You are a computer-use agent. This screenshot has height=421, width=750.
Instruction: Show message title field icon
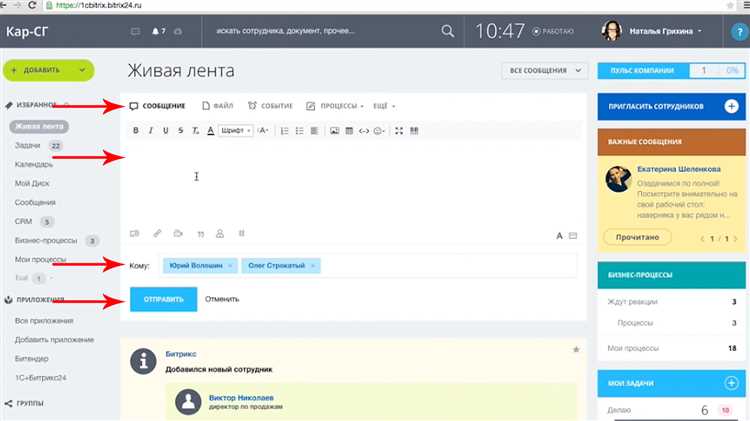click(573, 235)
